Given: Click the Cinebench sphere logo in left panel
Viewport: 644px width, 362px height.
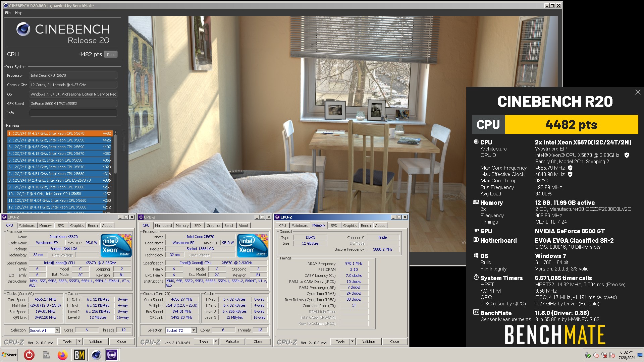Looking at the screenshot, I should 23,29.
